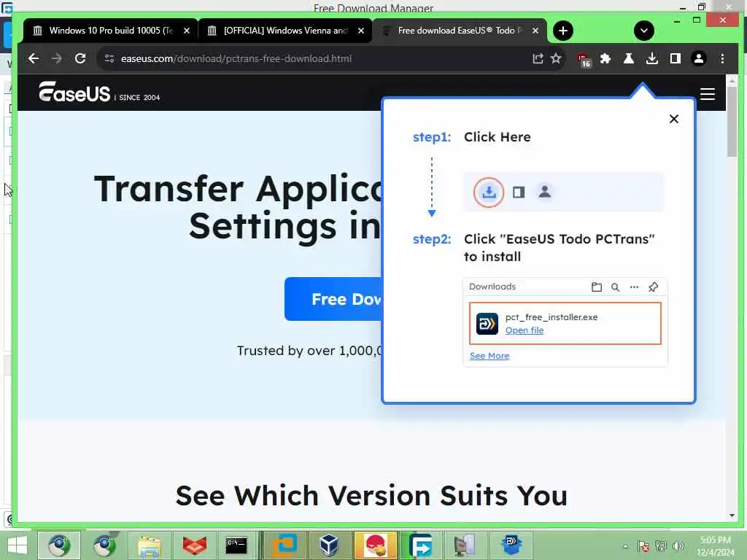Click the EaseUS logo
This screenshot has height=560, width=747.
point(75,91)
